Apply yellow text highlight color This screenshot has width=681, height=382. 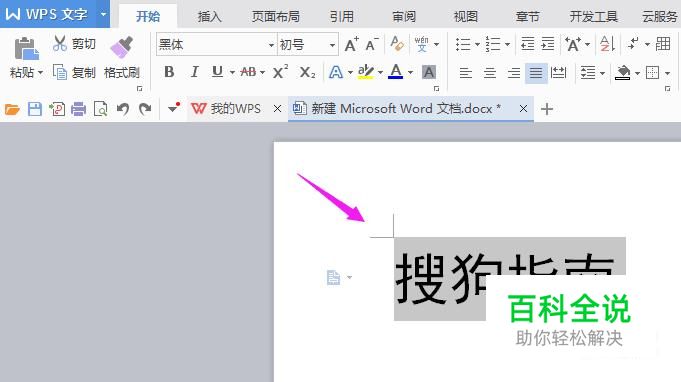(x=366, y=72)
